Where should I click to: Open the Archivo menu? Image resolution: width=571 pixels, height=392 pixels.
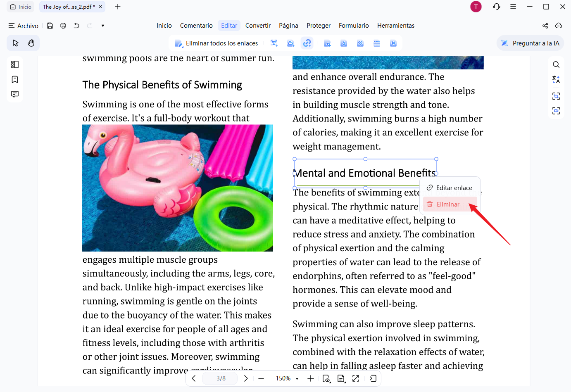pyautogui.click(x=23, y=26)
